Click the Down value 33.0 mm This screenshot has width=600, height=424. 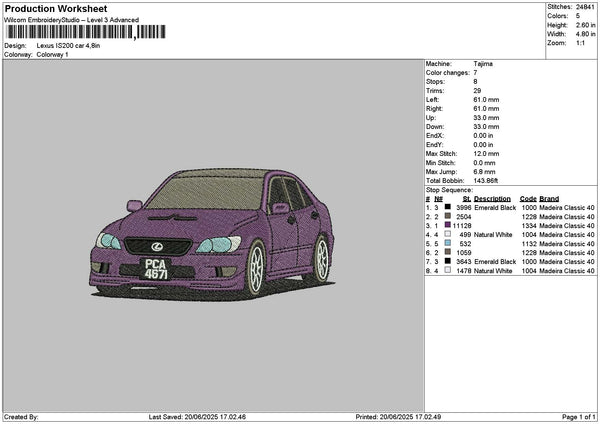[x=486, y=127]
